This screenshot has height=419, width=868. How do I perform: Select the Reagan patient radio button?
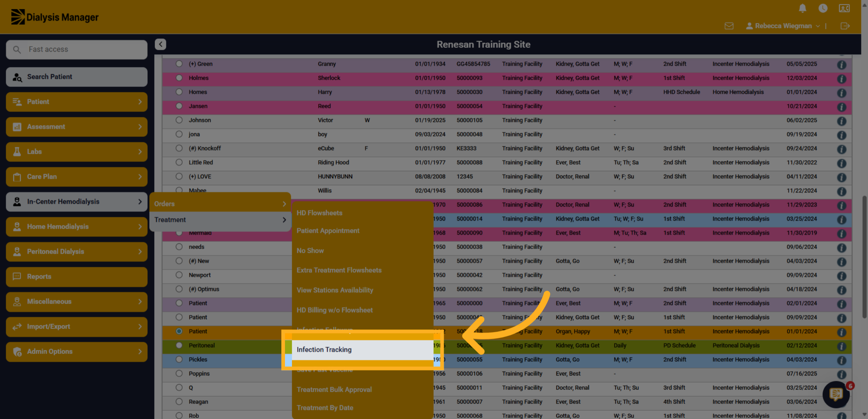coord(179,402)
